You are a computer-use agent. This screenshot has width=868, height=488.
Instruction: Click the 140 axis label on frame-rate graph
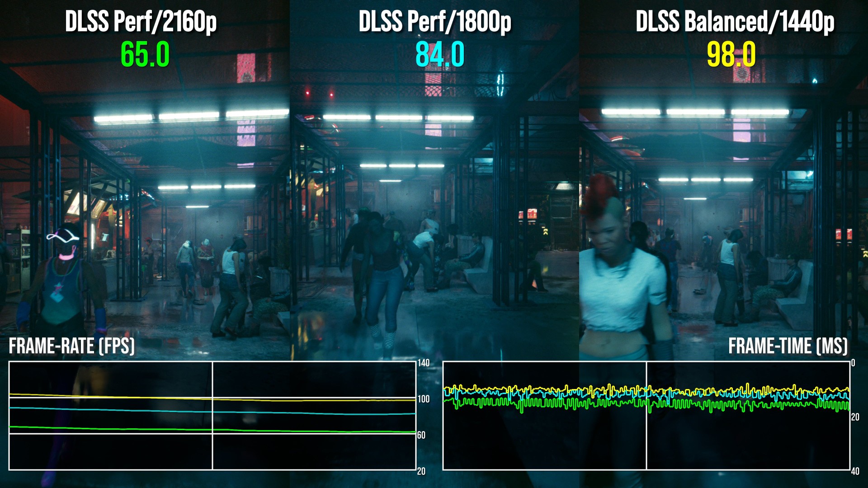tap(423, 363)
